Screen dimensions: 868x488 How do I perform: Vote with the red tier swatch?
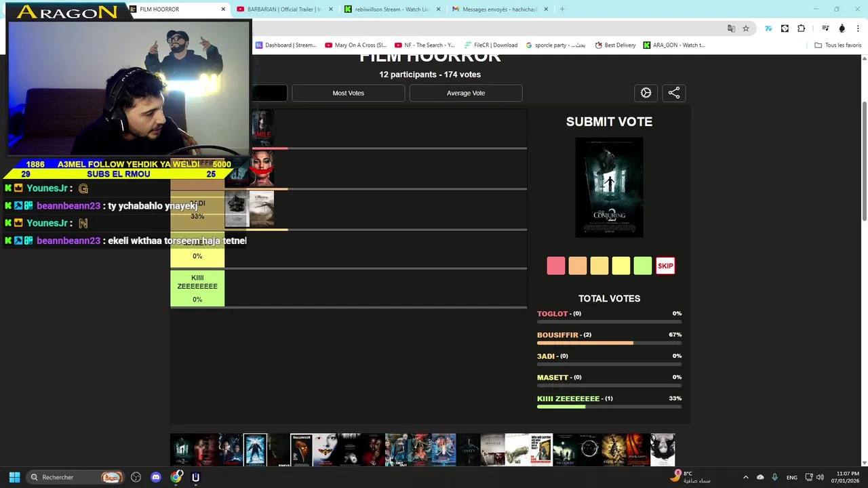[x=556, y=266]
